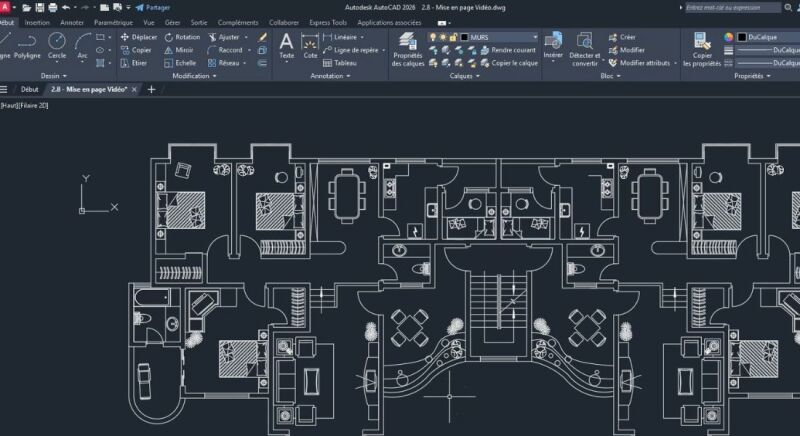Image resolution: width=800 pixels, height=436 pixels.
Task: Click the Ellipse tool icon in Dessin
Action: 101,50
